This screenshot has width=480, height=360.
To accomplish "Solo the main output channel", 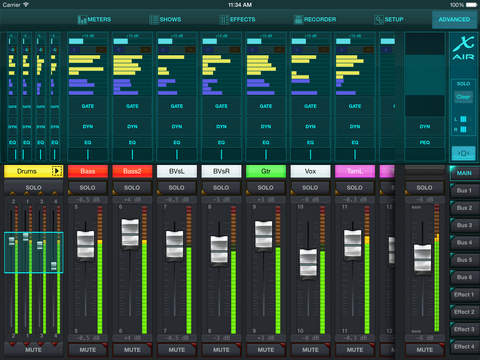I will point(424,188).
